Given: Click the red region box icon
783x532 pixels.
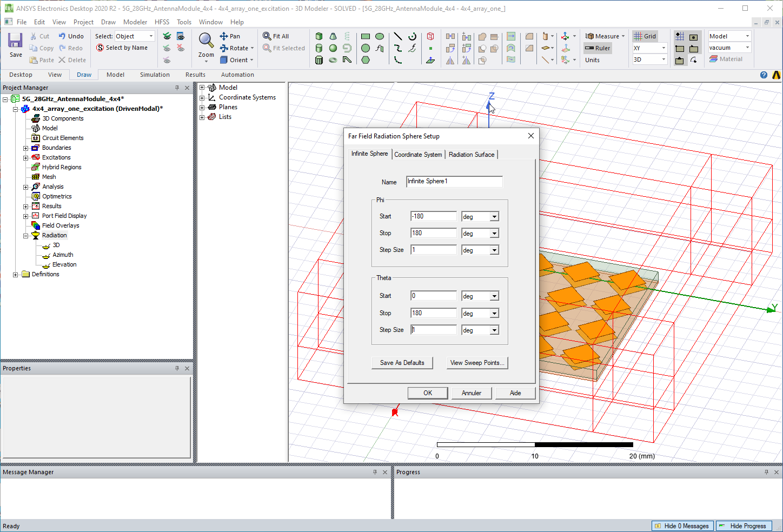Looking at the screenshot, I should tap(430, 36).
